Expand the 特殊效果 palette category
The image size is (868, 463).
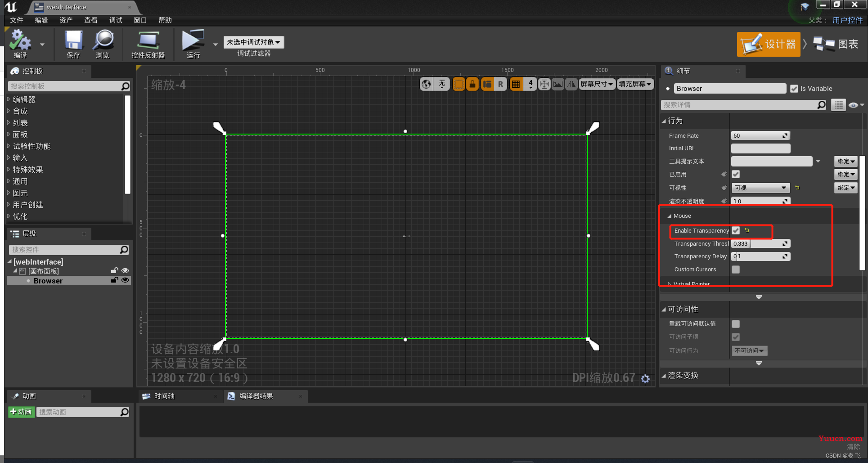(8, 169)
